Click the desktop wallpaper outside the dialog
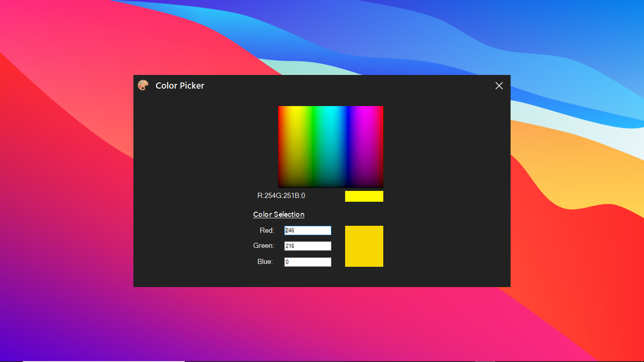Screen dimensions: 644x362 71,189
